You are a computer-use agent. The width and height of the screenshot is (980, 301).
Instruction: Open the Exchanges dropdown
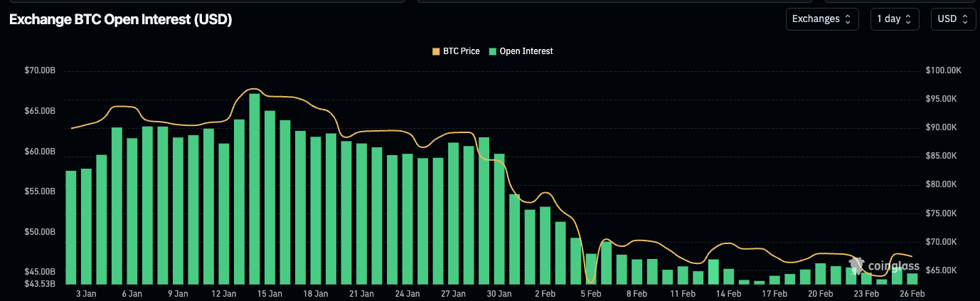tap(821, 19)
